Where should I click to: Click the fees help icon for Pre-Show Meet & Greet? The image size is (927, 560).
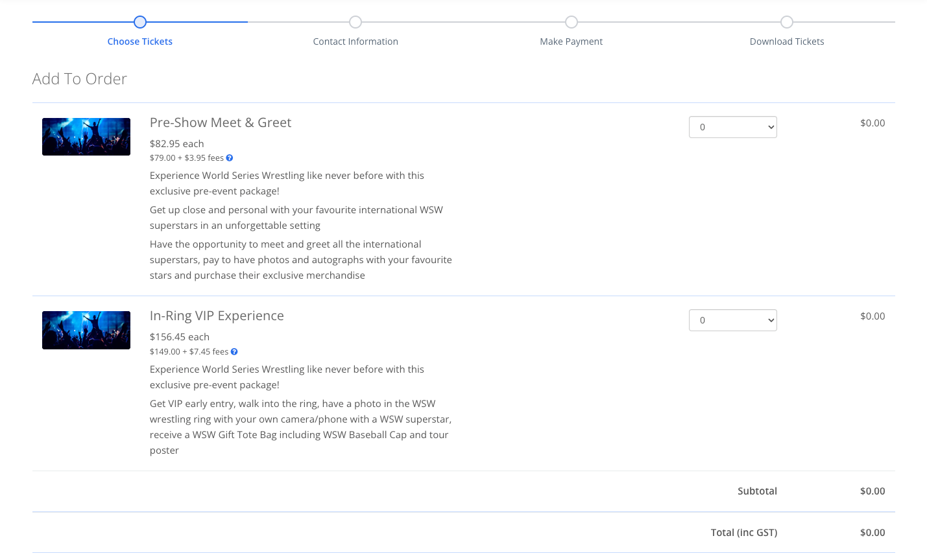coord(230,158)
